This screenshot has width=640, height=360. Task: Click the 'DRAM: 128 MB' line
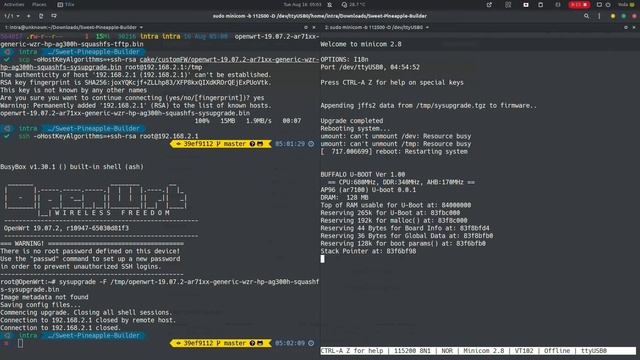(x=344, y=198)
